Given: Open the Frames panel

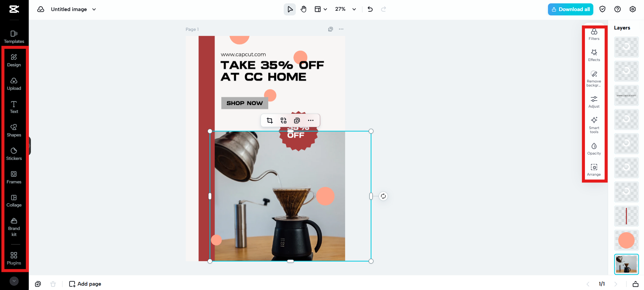Looking at the screenshot, I should click(14, 177).
